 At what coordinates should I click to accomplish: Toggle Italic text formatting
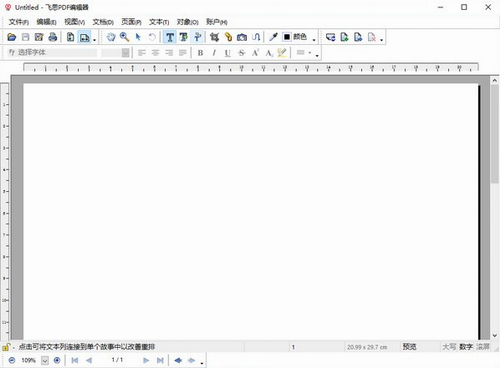pyautogui.click(x=214, y=53)
